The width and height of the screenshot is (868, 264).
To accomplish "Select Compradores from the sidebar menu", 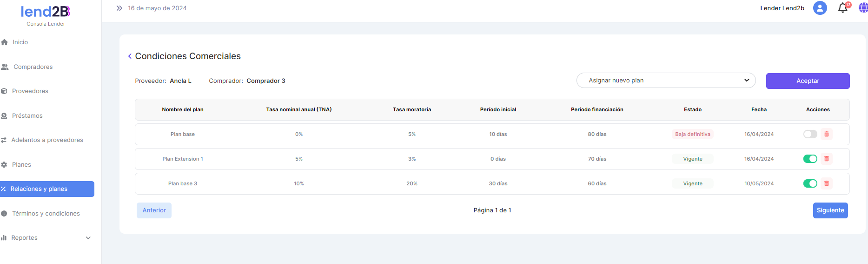I will [33, 67].
